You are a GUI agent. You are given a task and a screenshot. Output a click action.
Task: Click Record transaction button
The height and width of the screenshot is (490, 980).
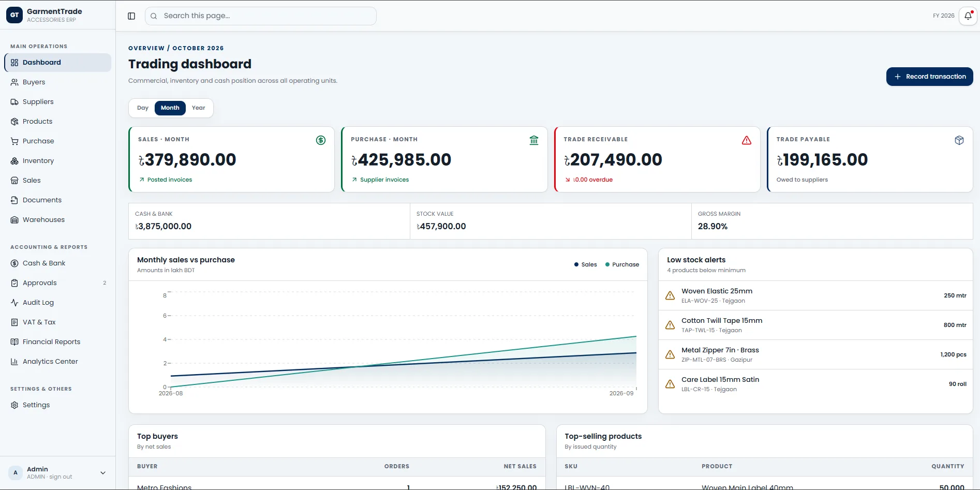929,77
